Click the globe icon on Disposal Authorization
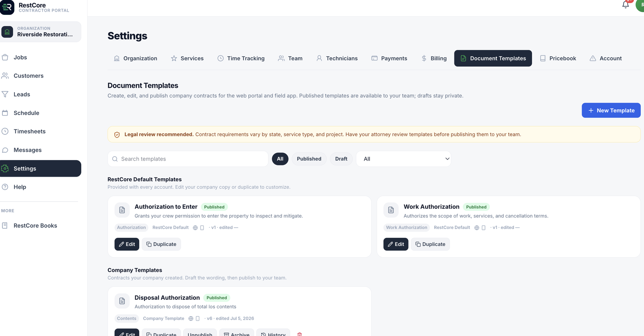644x336 pixels. click(x=191, y=318)
